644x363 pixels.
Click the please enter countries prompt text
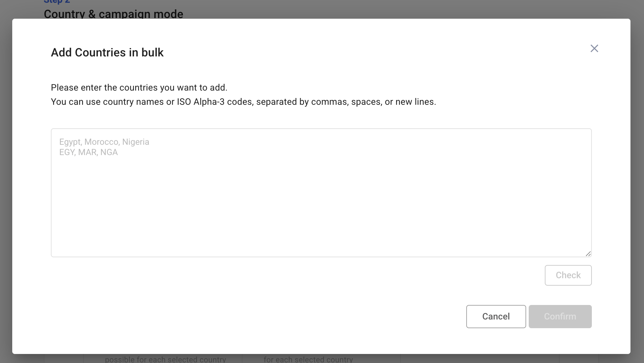(x=139, y=87)
